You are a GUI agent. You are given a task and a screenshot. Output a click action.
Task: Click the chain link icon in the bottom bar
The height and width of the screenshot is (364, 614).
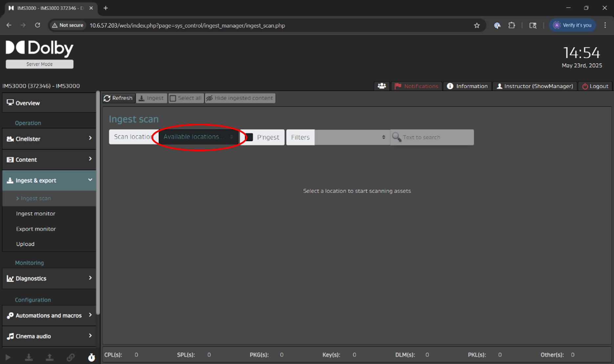71,357
